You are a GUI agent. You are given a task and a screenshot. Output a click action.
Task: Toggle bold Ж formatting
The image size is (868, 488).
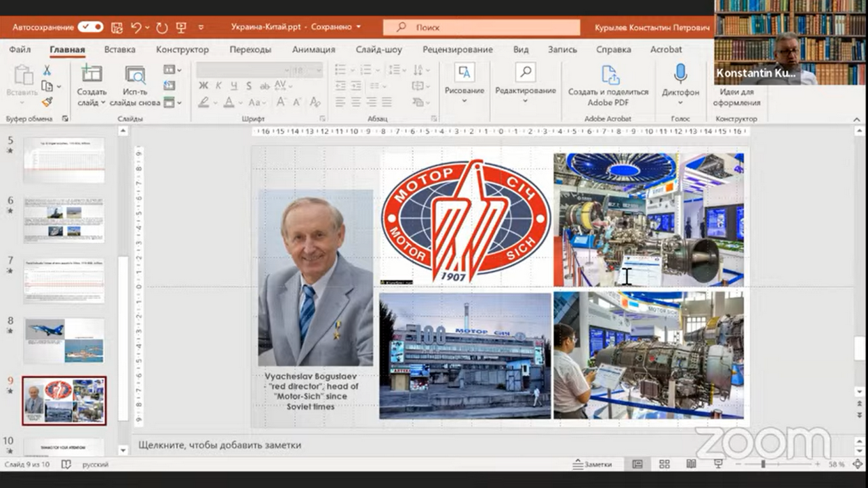203,86
